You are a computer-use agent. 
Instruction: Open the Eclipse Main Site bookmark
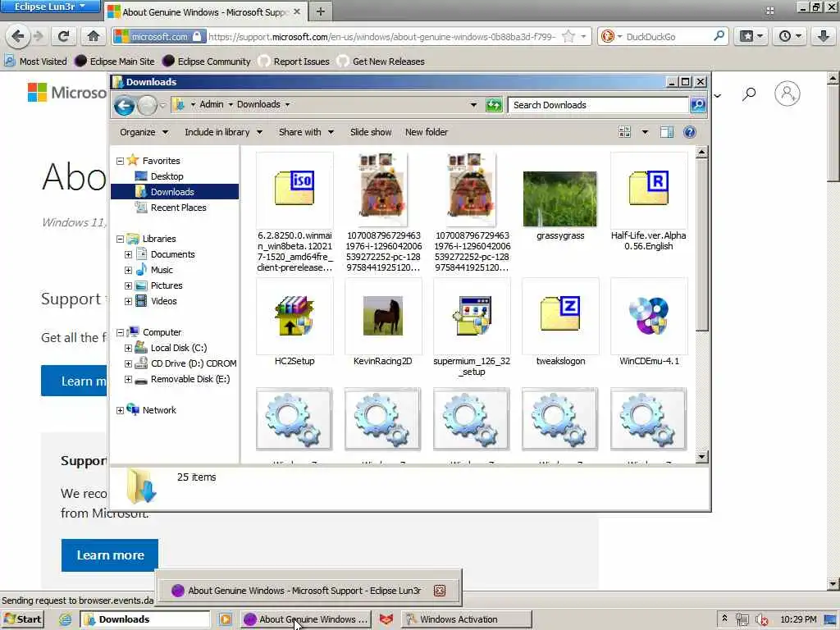point(115,61)
